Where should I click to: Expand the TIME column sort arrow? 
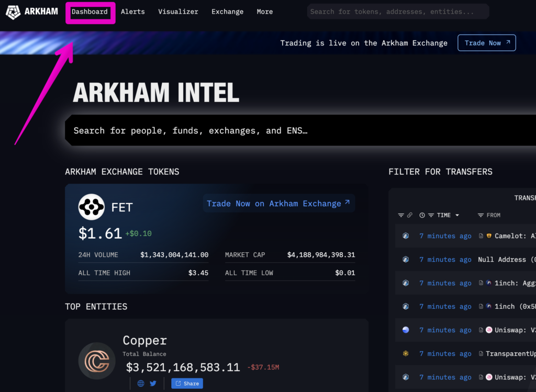click(457, 215)
